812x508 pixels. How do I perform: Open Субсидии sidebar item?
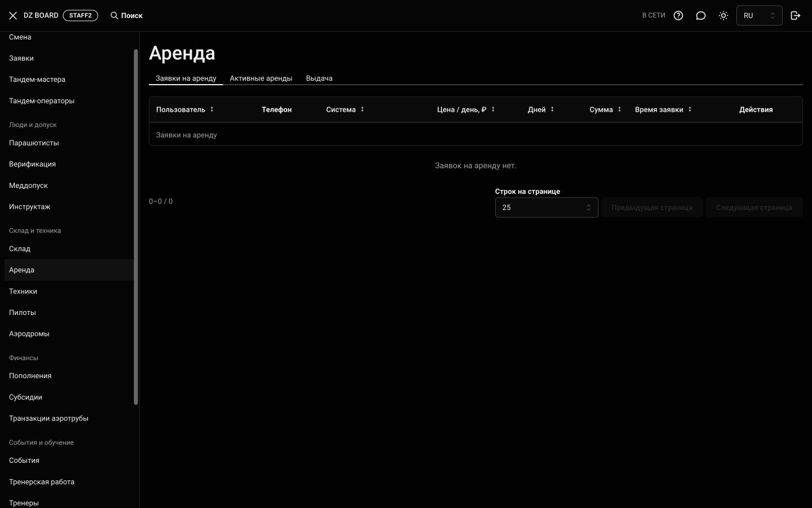(69, 397)
